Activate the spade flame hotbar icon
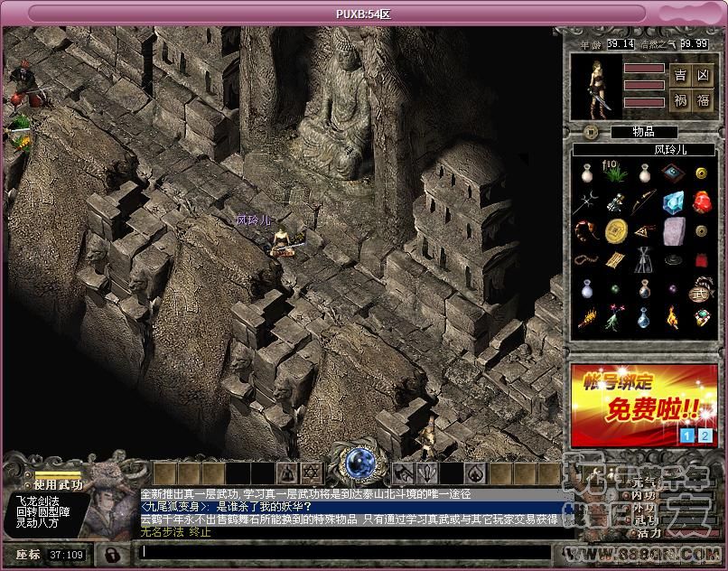 [x=475, y=474]
